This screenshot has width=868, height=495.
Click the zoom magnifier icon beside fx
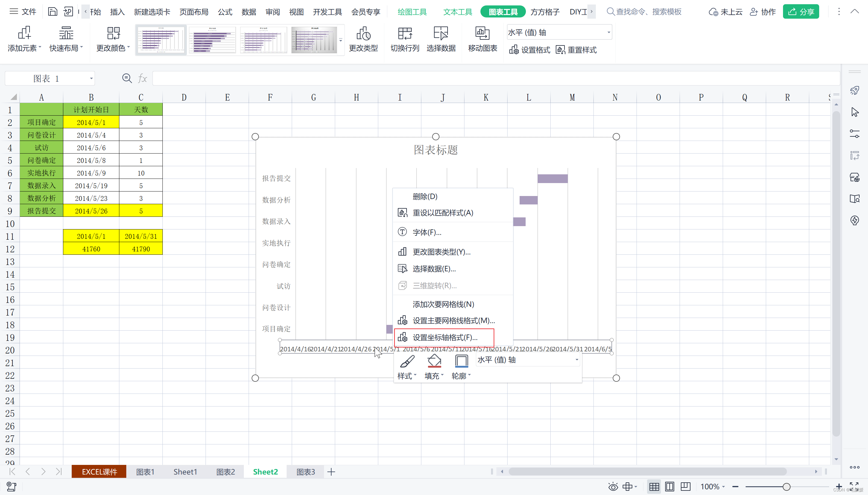click(x=127, y=79)
